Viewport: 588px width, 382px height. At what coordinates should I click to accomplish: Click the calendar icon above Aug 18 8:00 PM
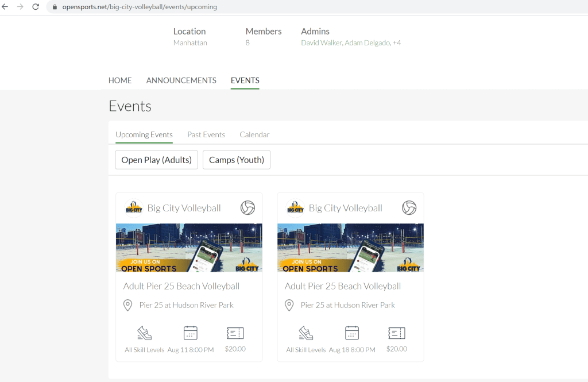[352, 333]
